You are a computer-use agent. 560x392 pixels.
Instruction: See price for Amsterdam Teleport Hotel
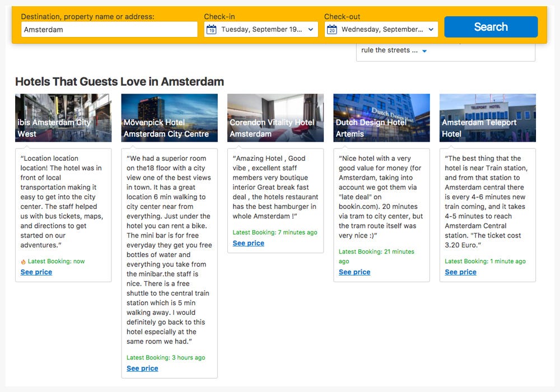(x=460, y=272)
